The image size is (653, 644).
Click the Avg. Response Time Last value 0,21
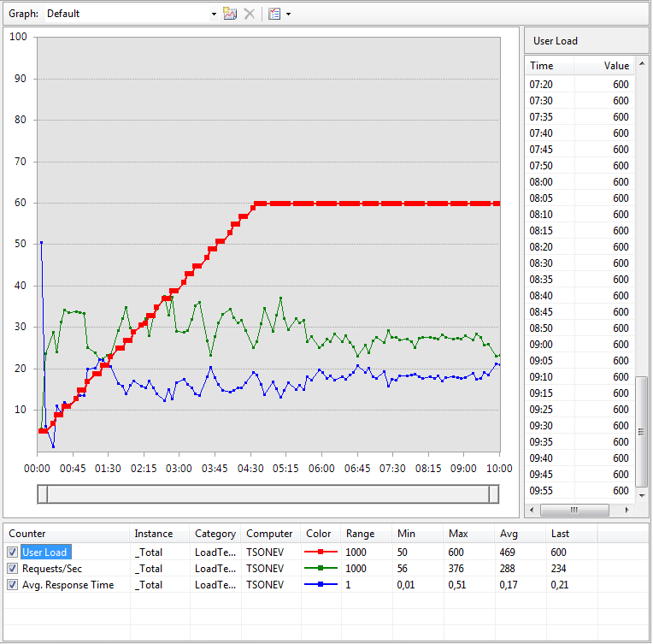coord(559,585)
